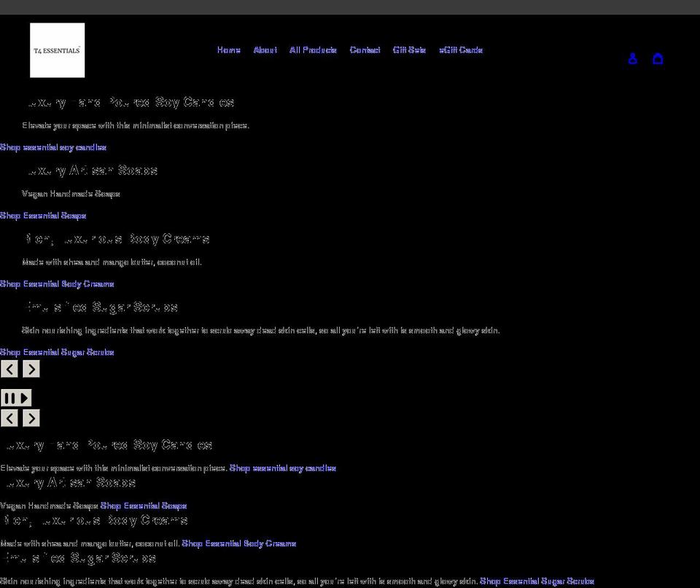Click the upper next-slide arrow
700x588 pixels.
click(31, 369)
